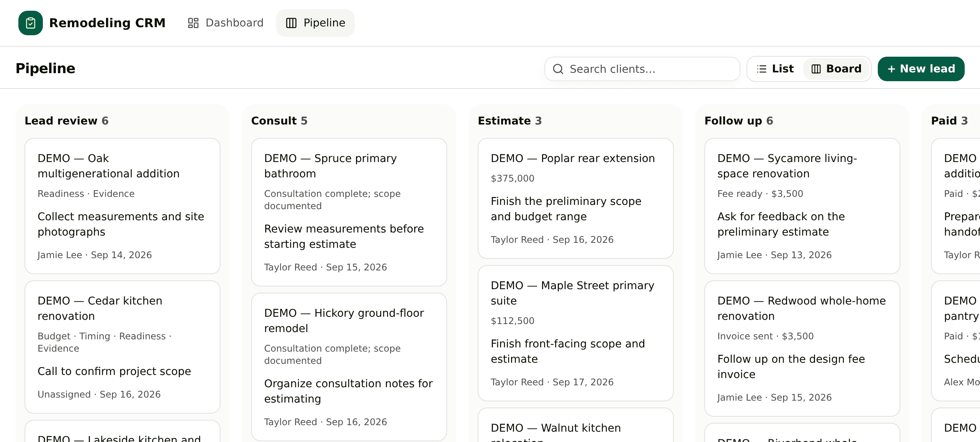980x442 pixels.
Task: Click the Lead review column header
Action: tap(67, 121)
